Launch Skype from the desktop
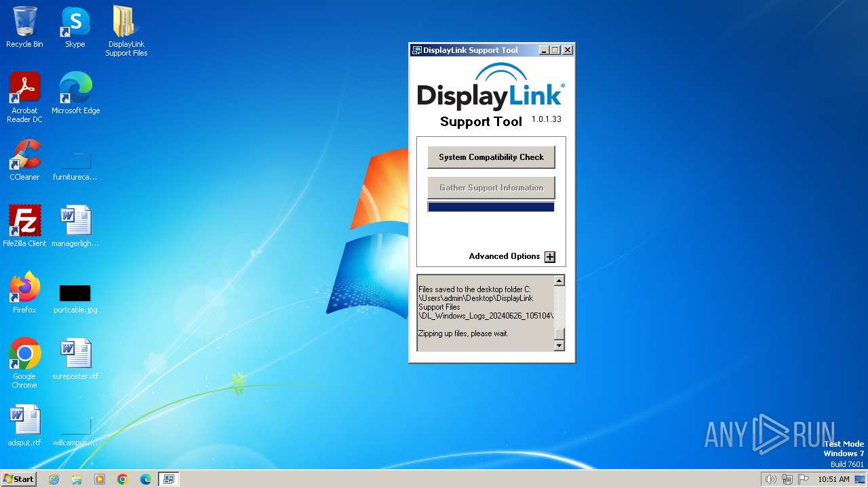The image size is (868, 488). pyautogui.click(x=75, y=27)
